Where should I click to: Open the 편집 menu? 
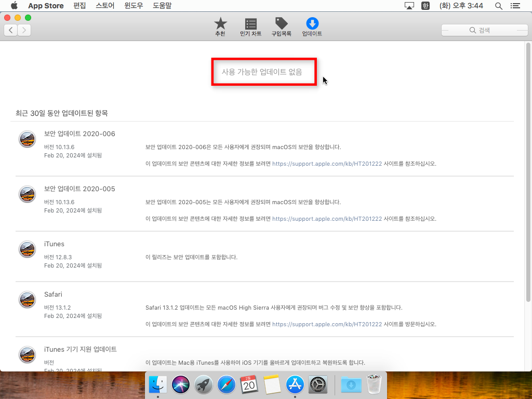[79, 5]
